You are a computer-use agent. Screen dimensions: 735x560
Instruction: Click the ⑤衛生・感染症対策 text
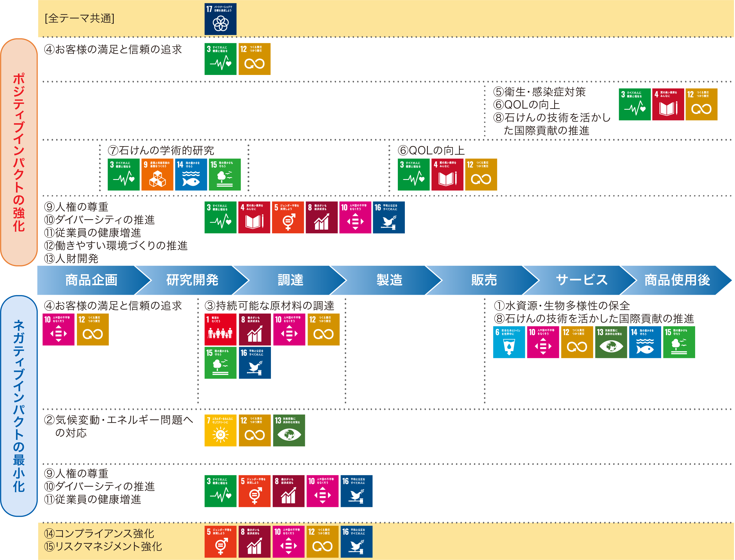[x=540, y=92]
